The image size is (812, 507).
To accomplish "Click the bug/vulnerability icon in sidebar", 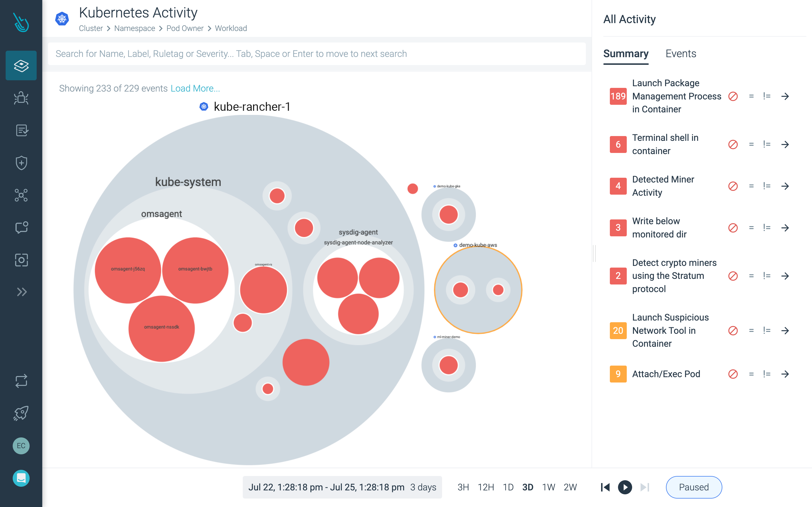I will tap(22, 98).
